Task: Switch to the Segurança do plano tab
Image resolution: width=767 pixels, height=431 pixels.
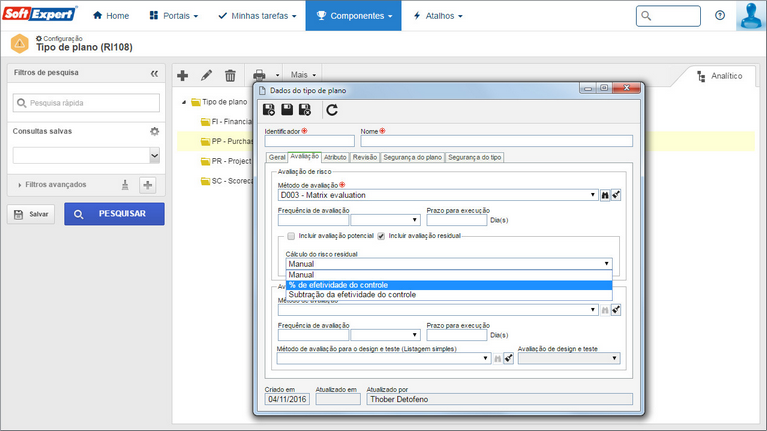Action: pos(412,158)
